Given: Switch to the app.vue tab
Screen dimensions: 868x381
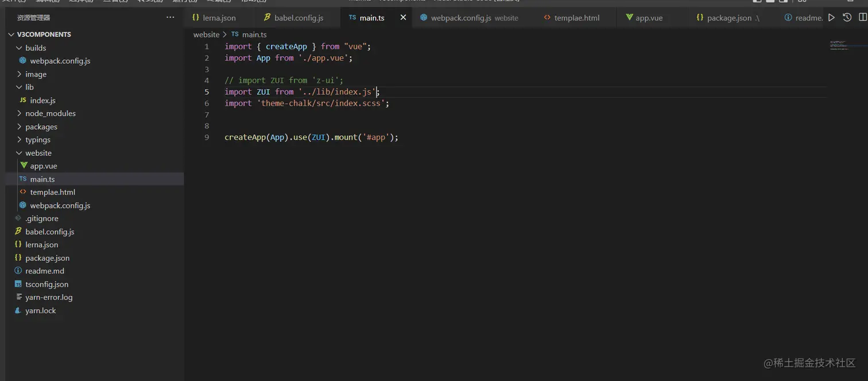Looking at the screenshot, I should pos(649,18).
